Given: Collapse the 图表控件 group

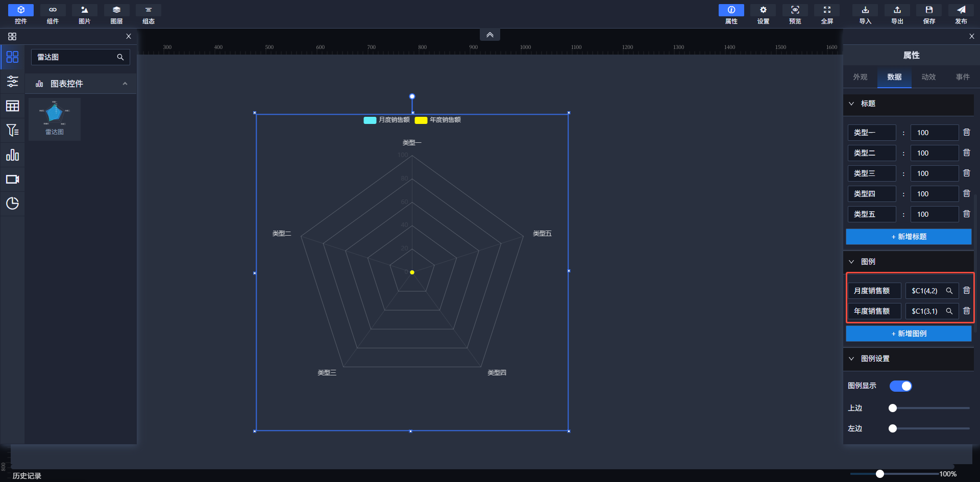Looking at the screenshot, I should tap(125, 84).
